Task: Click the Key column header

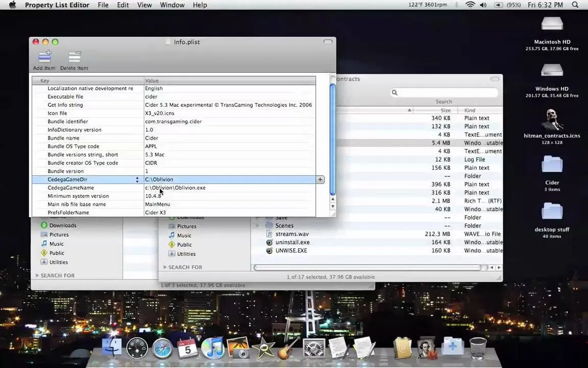Action: click(x=88, y=80)
